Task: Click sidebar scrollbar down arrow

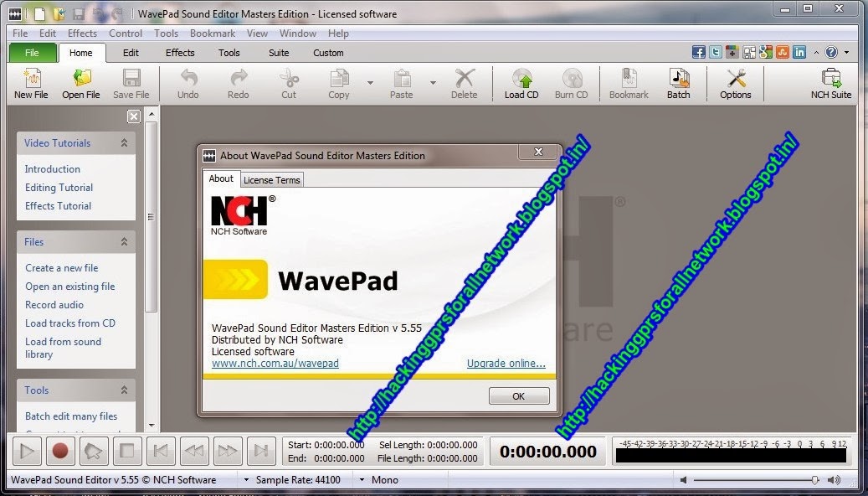Action: pos(152,426)
